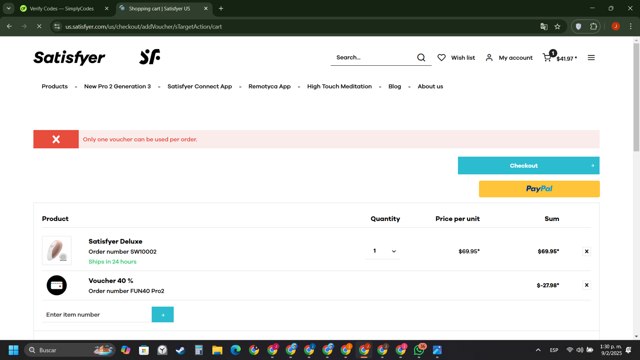Screen dimensions: 640x360
Task: Click the Enter item number field
Action: [97, 314]
